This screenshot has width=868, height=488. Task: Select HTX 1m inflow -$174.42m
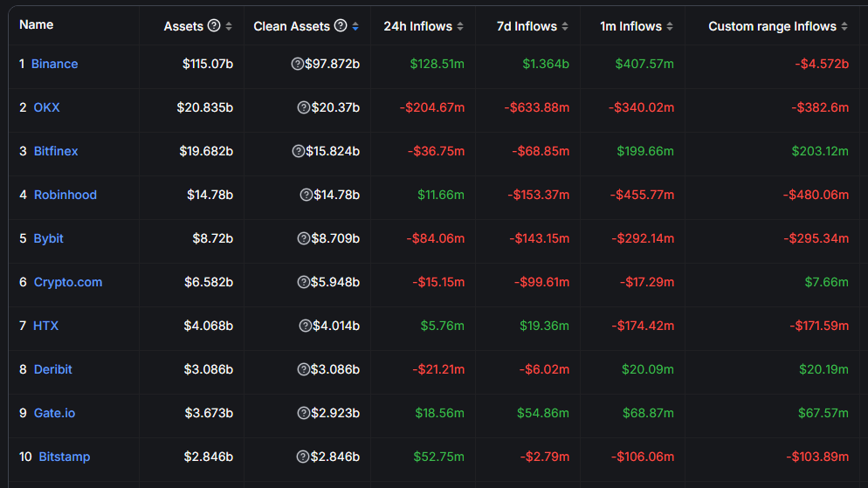[x=643, y=326]
